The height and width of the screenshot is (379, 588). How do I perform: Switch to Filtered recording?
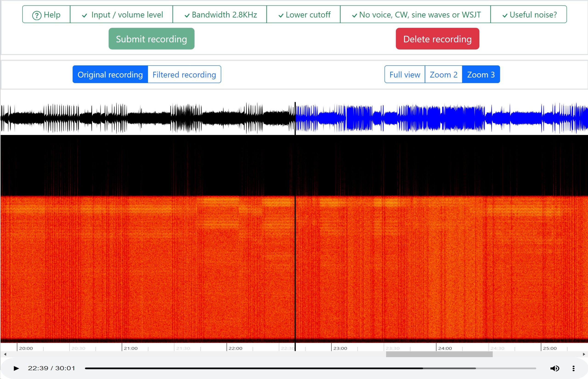(x=184, y=74)
